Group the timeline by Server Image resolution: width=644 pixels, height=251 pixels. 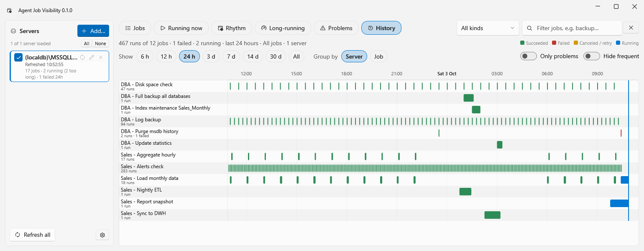pos(354,56)
